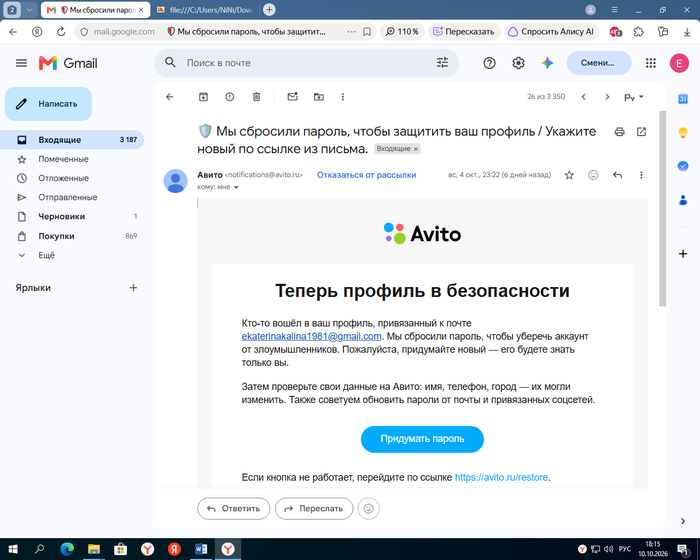Open email in new window

coord(642,132)
